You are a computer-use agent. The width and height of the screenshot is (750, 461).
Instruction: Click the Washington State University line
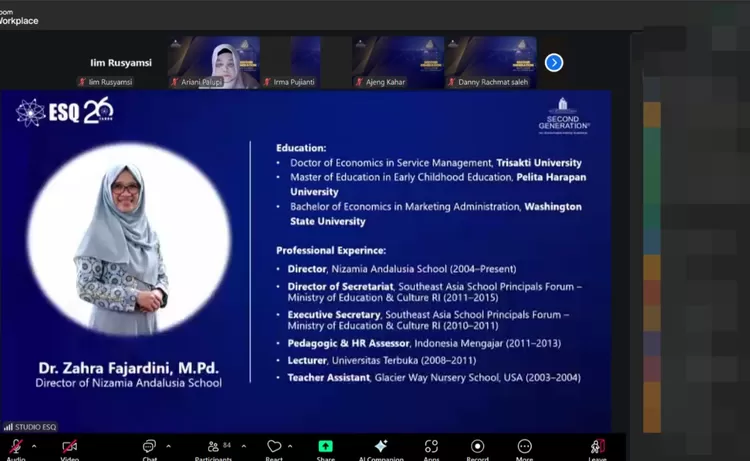(x=436, y=214)
